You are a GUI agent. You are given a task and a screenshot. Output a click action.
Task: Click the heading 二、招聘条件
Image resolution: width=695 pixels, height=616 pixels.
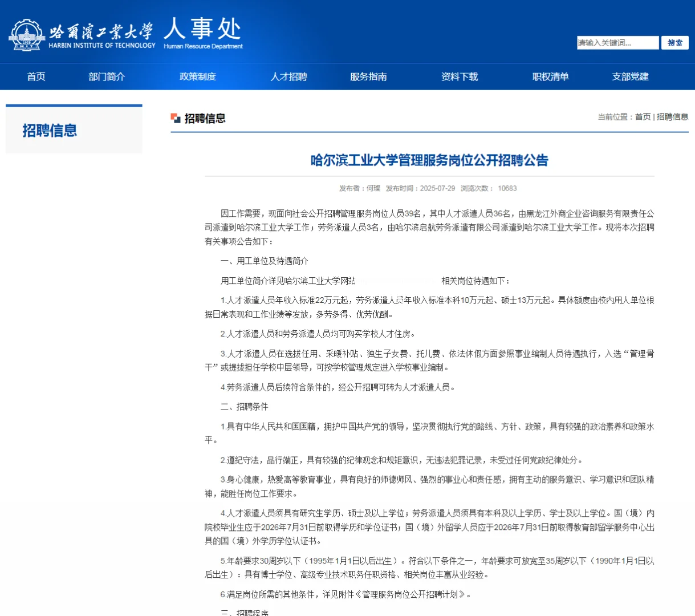click(x=245, y=407)
